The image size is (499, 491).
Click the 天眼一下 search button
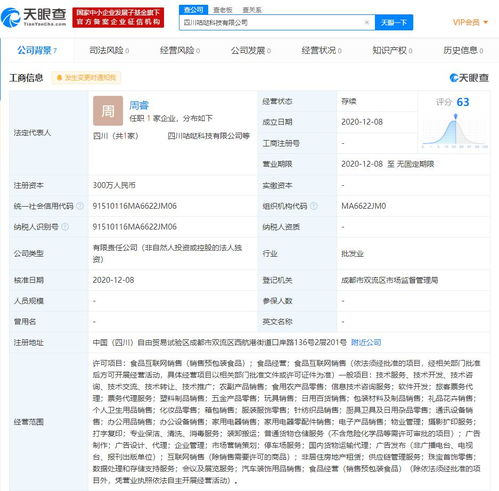pyautogui.click(x=394, y=22)
